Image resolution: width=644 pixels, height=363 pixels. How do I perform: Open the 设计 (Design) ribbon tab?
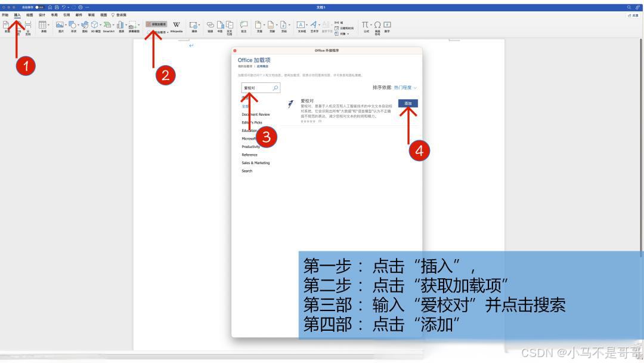(x=42, y=15)
